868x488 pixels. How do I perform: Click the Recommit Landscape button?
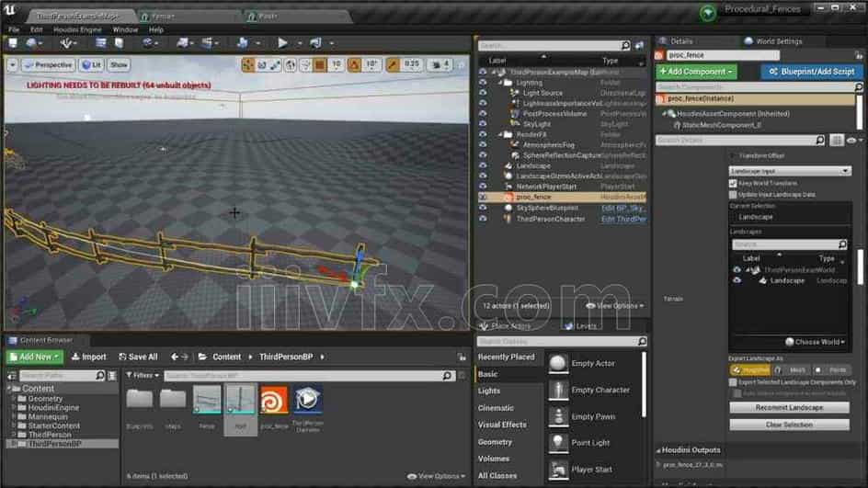tap(790, 407)
